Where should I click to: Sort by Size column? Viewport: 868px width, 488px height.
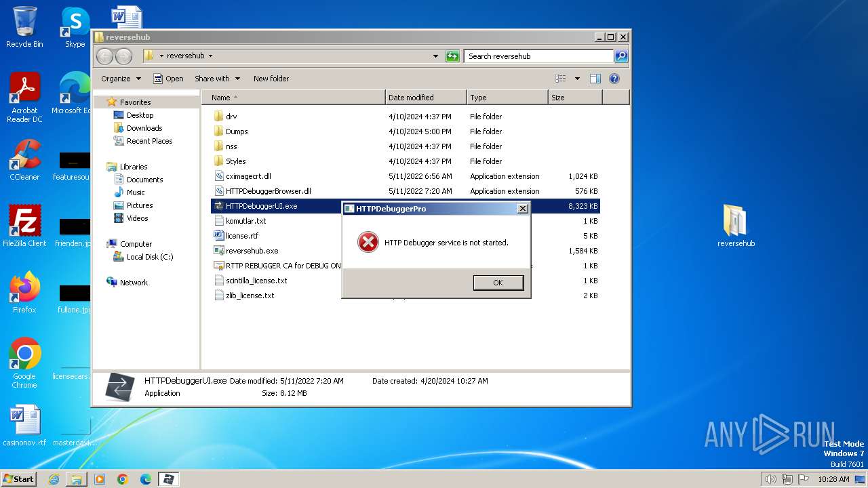pyautogui.click(x=575, y=98)
